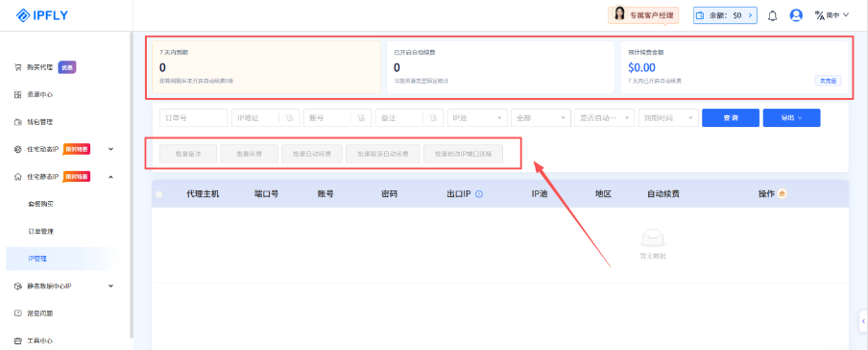Screen dimensions: 868x350
Task: Click the 查询 search button
Action: tap(731, 117)
